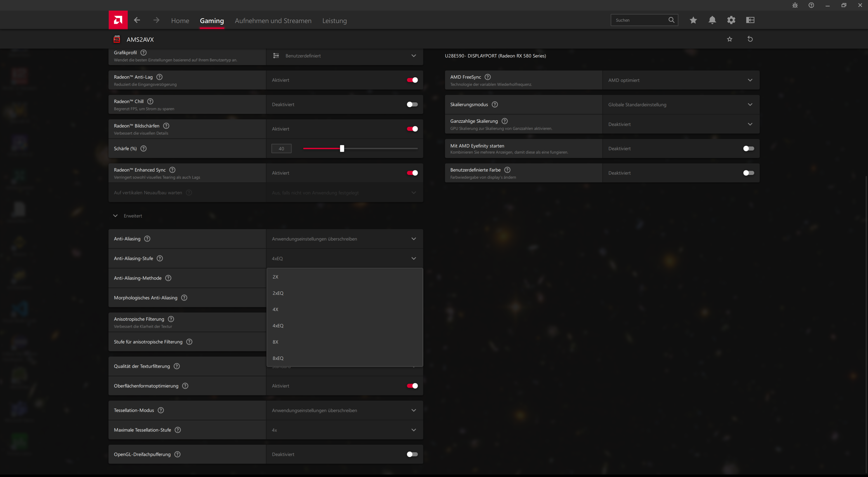The width and height of the screenshot is (868, 477).
Task: Open Anti-Aliasing mode dropdown
Action: [x=344, y=239]
